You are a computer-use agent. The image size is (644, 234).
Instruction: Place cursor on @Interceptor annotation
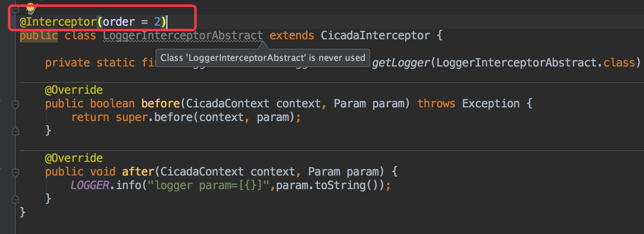[58, 22]
